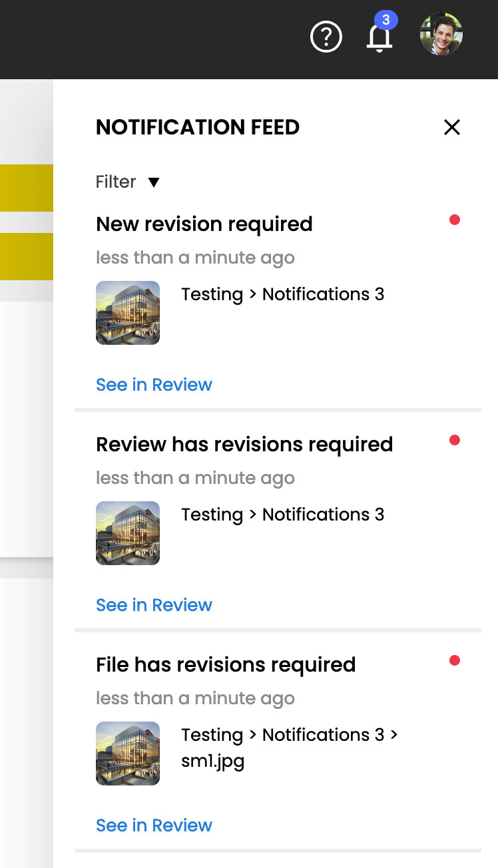Close the Notification Feed panel

click(452, 127)
